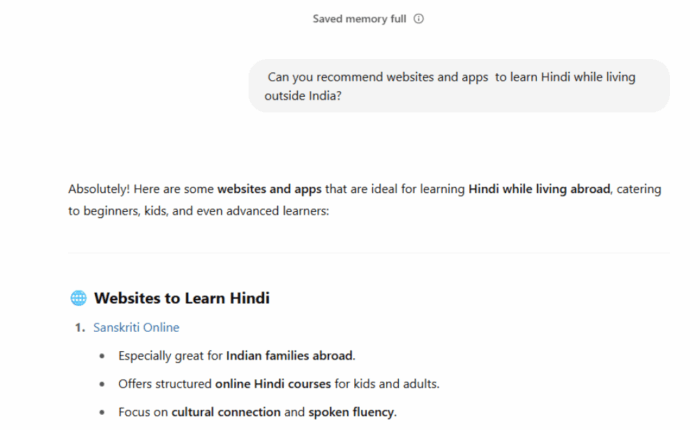Image resolution: width=700 pixels, height=430 pixels.
Task: Click the bold "websites and apps" phrase in the reply
Action: point(264,188)
